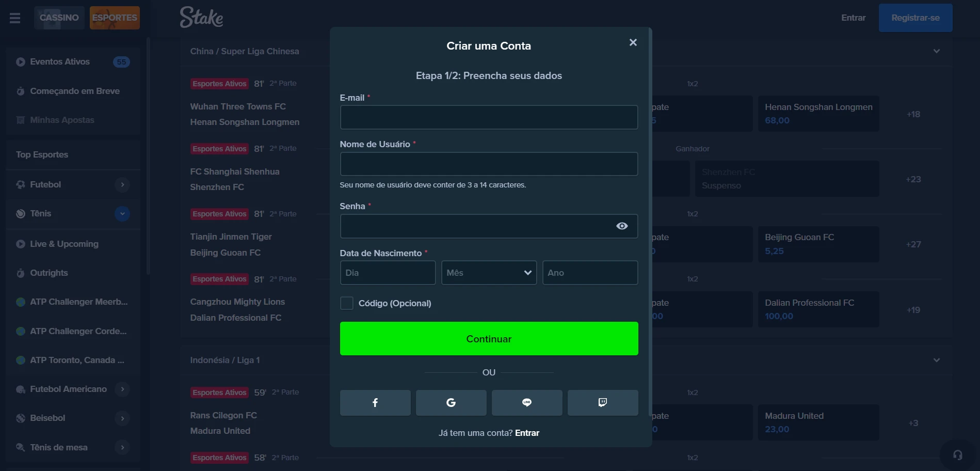Click the Futebol ball icon
This screenshot has height=471, width=980.
pos(21,184)
